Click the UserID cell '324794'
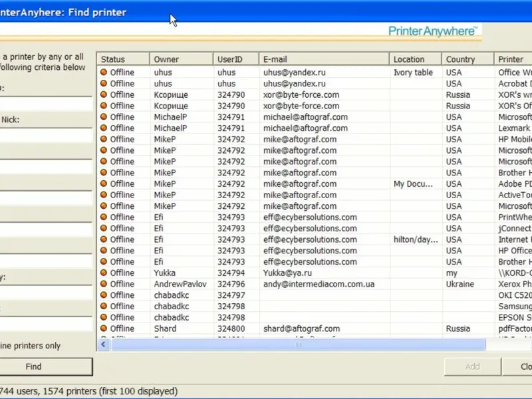 (x=231, y=273)
